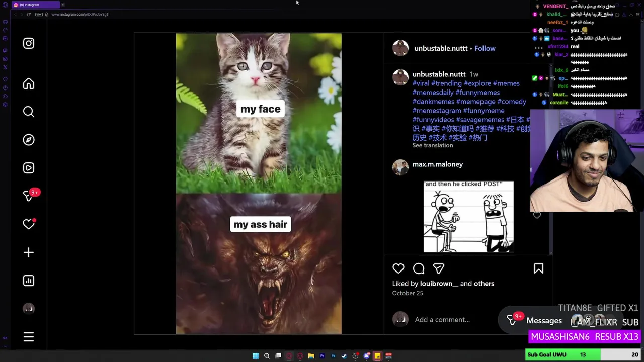Open the Instagram logo home link
Viewport: 644px width, 362px height.
pos(29,43)
